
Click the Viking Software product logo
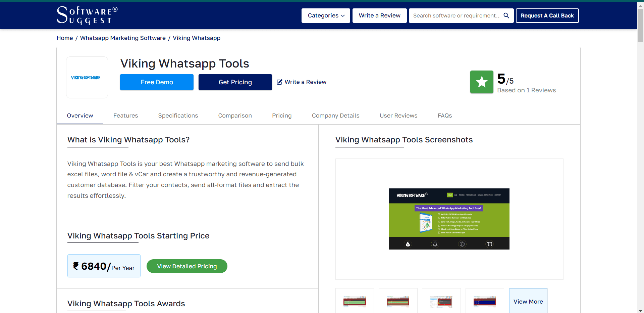click(87, 77)
